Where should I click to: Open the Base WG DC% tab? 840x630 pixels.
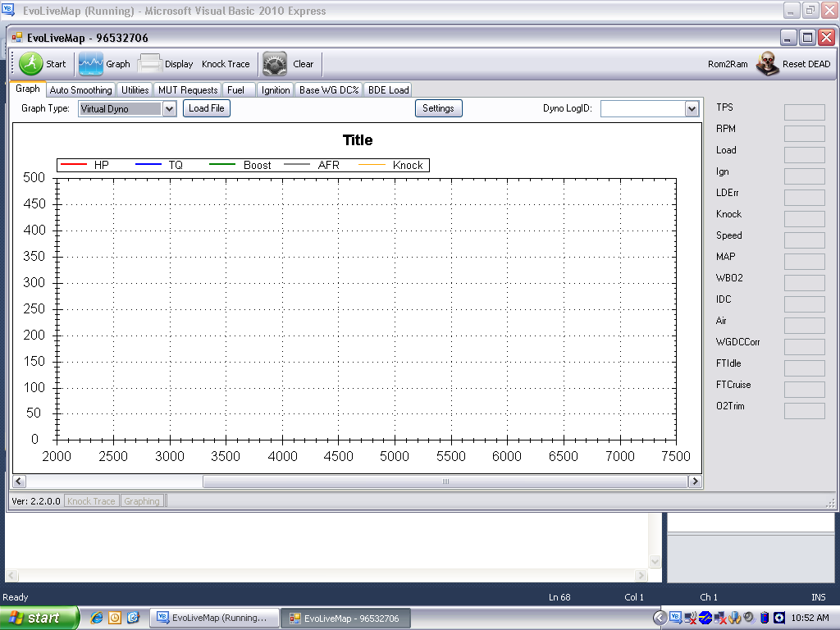pyautogui.click(x=329, y=90)
